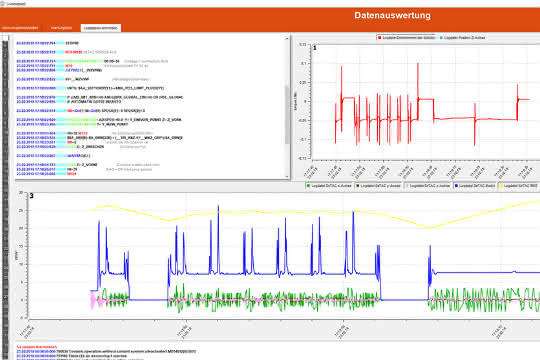
Task: Switch to the Wartungsliste tab
Action: [x=61, y=28]
